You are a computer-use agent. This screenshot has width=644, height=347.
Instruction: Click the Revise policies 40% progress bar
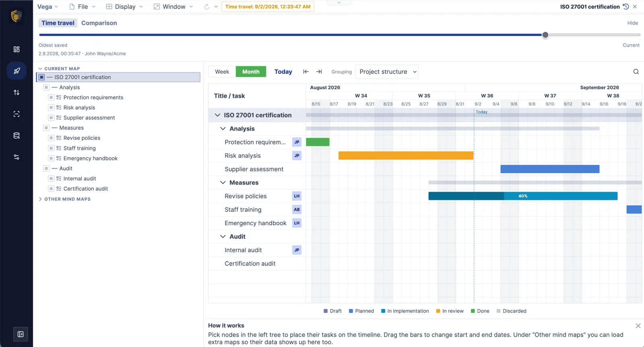(523, 196)
